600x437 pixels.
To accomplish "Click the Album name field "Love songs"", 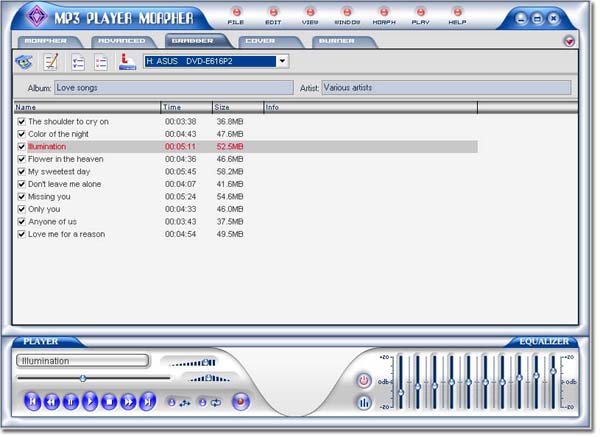I will click(172, 88).
